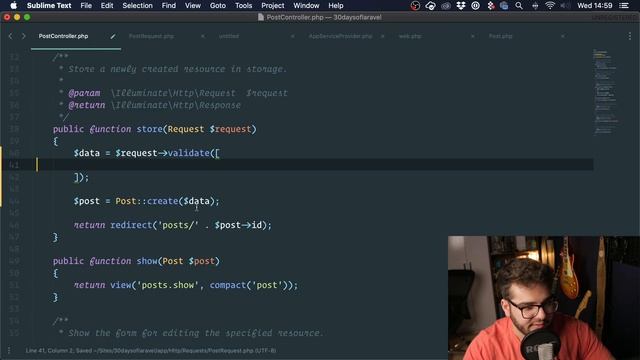Open the tab overflow three-dot menu
640x360 pixels.
click(630, 36)
